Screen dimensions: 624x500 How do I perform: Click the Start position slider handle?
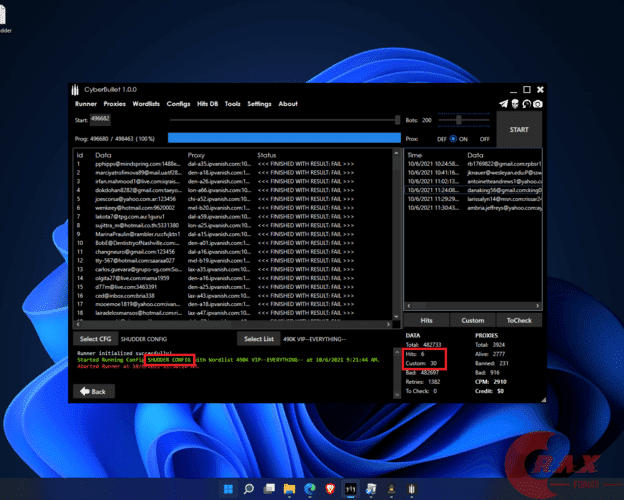coord(397,120)
